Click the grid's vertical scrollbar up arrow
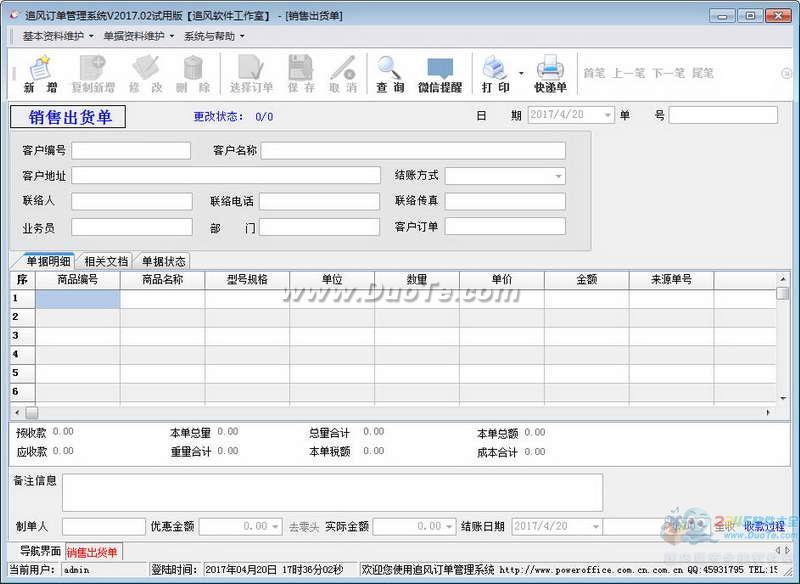The height and width of the screenshot is (584, 800). pyautogui.click(x=783, y=278)
